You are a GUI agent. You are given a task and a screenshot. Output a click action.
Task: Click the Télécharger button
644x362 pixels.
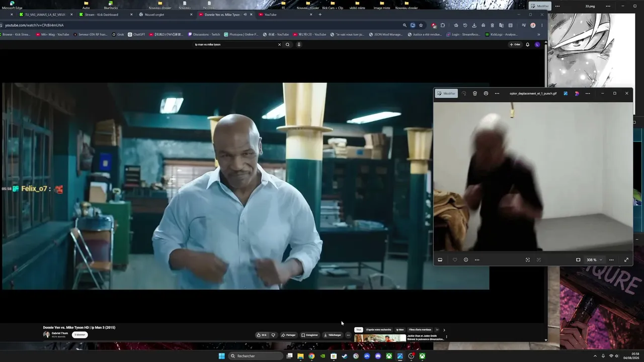point(332,335)
